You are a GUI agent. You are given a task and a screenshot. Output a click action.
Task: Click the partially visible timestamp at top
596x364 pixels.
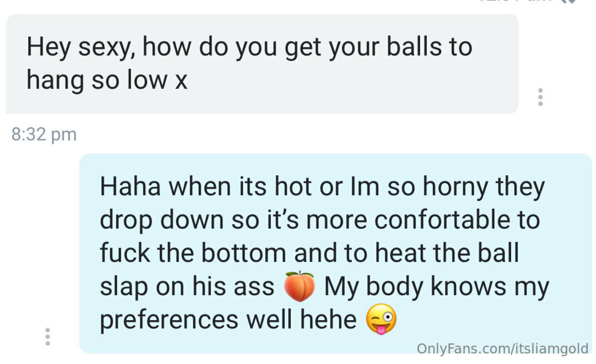point(516,1)
